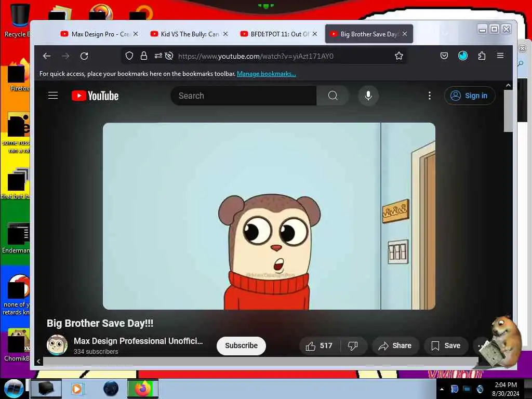The image size is (532, 399).
Task: Open the Extensions puzzle piece icon
Action: point(482,56)
